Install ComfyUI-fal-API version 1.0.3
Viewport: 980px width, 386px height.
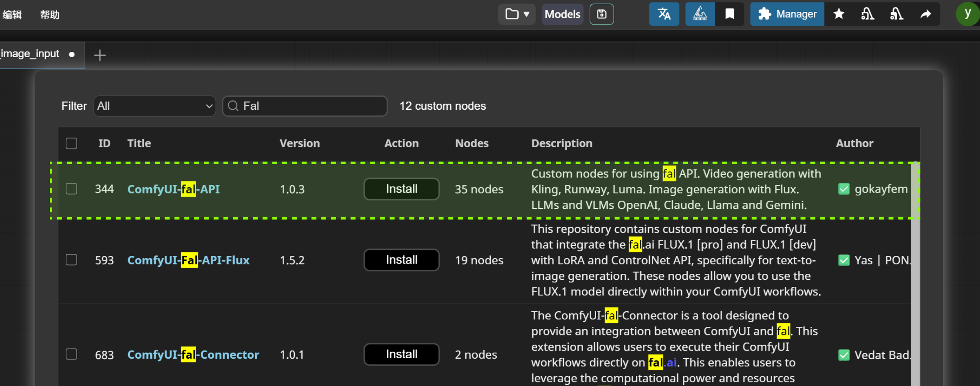[x=401, y=189]
